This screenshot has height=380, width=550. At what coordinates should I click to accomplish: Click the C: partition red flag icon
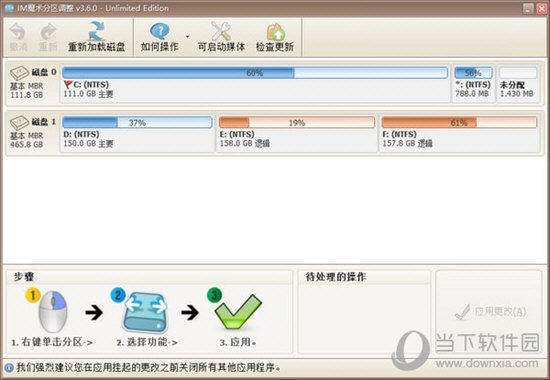(x=68, y=85)
